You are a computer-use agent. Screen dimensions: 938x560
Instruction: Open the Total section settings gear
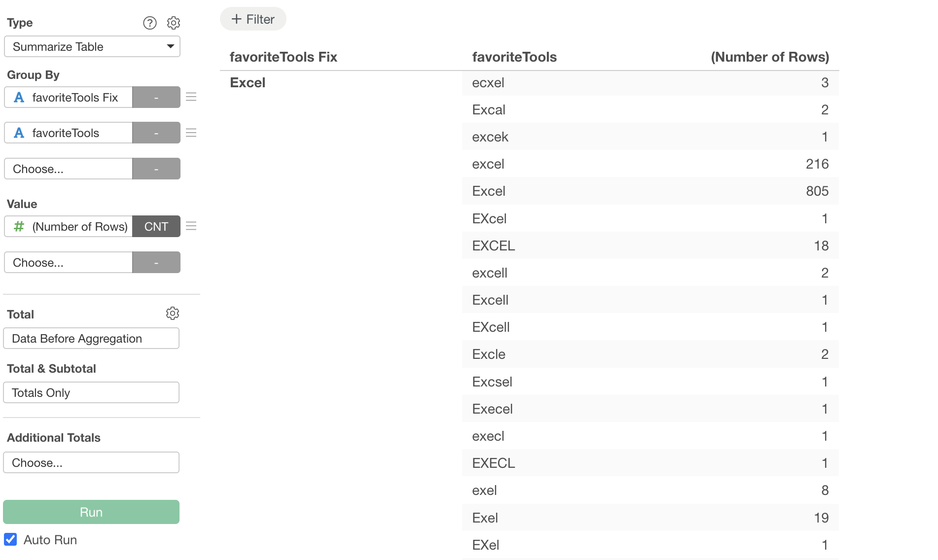[x=173, y=314]
